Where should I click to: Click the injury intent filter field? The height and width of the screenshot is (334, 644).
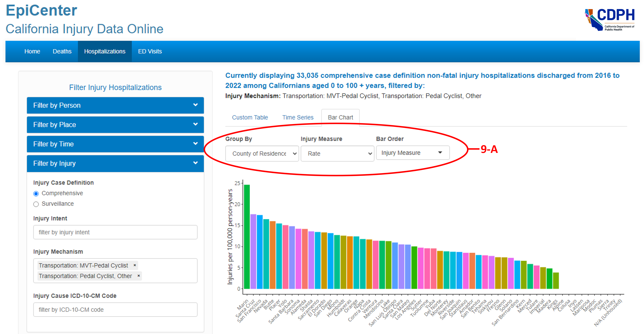(115, 232)
